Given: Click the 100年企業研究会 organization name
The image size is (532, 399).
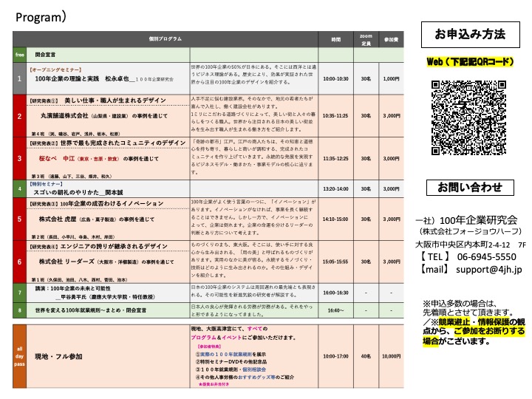Looking at the screenshot, I should [x=478, y=220].
